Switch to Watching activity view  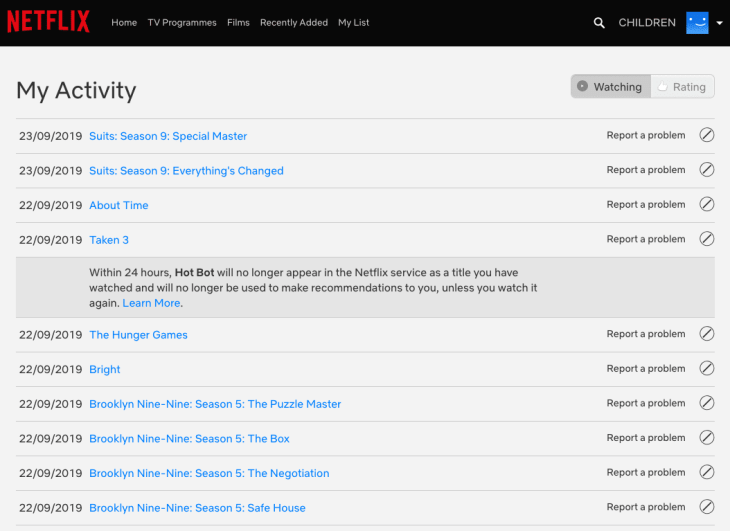610,87
